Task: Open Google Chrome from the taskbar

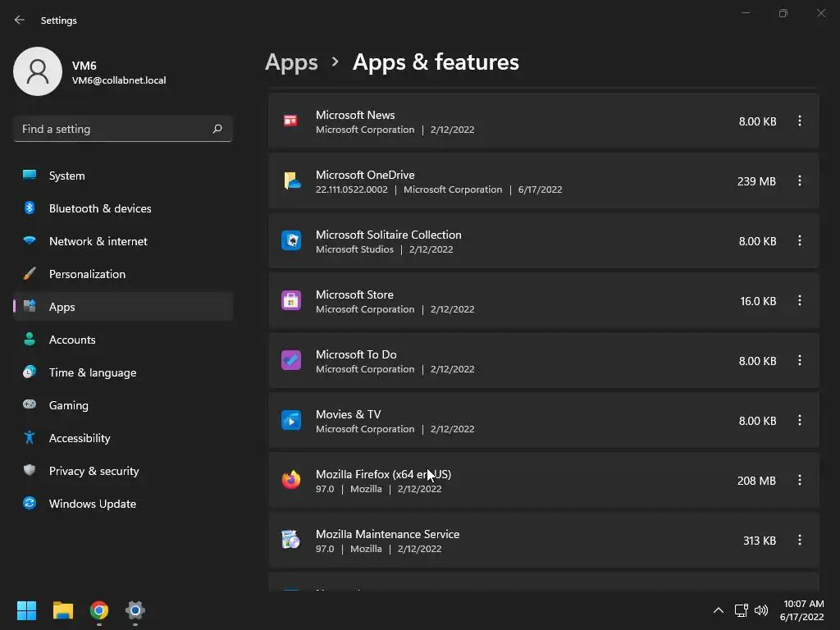Action: point(99,610)
